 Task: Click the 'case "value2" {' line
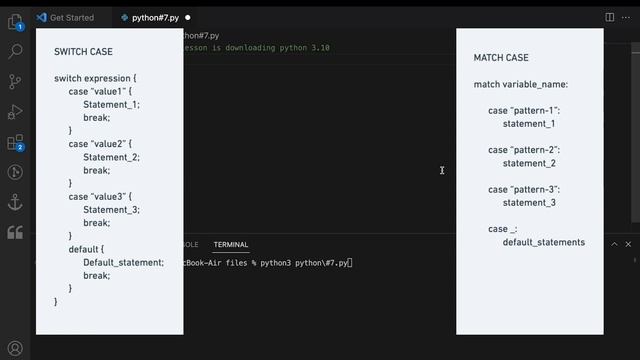(100, 144)
